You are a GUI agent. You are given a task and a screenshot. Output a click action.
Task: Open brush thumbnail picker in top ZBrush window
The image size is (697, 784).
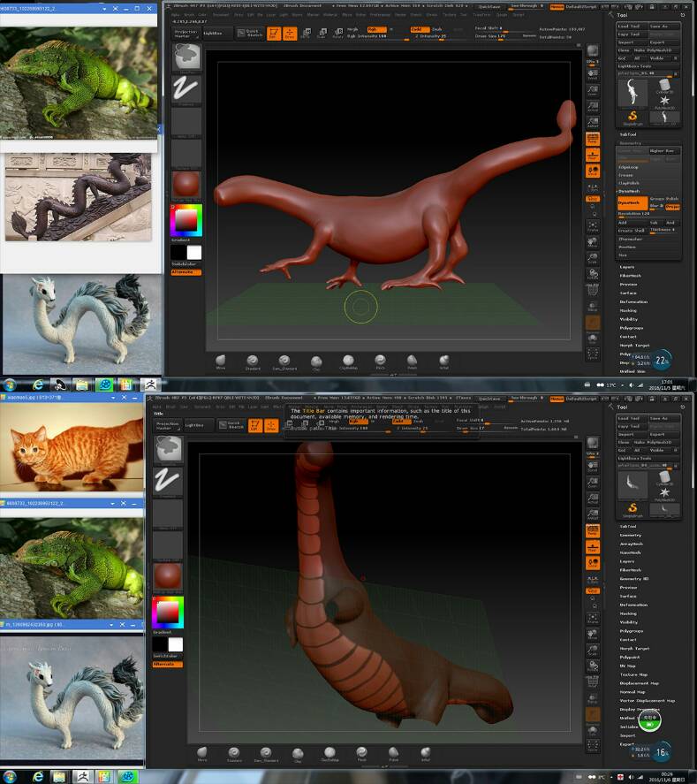[186, 57]
